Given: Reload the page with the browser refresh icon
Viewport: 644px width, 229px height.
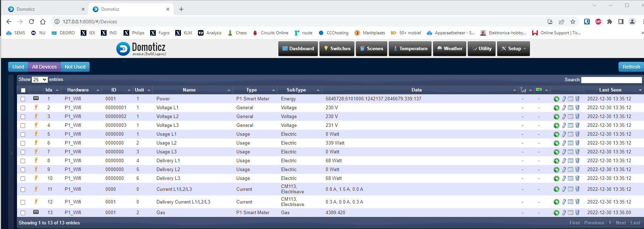Looking at the screenshot, I should pos(32,22).
